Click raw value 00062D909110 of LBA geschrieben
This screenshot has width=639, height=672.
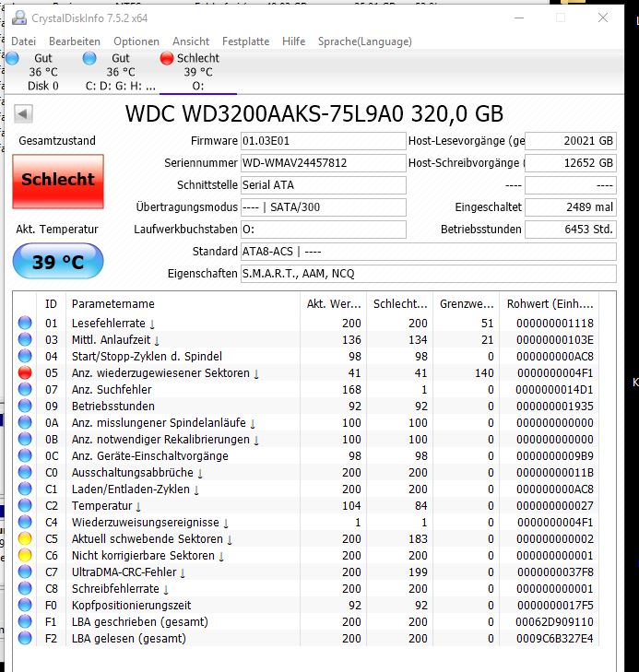554,622
